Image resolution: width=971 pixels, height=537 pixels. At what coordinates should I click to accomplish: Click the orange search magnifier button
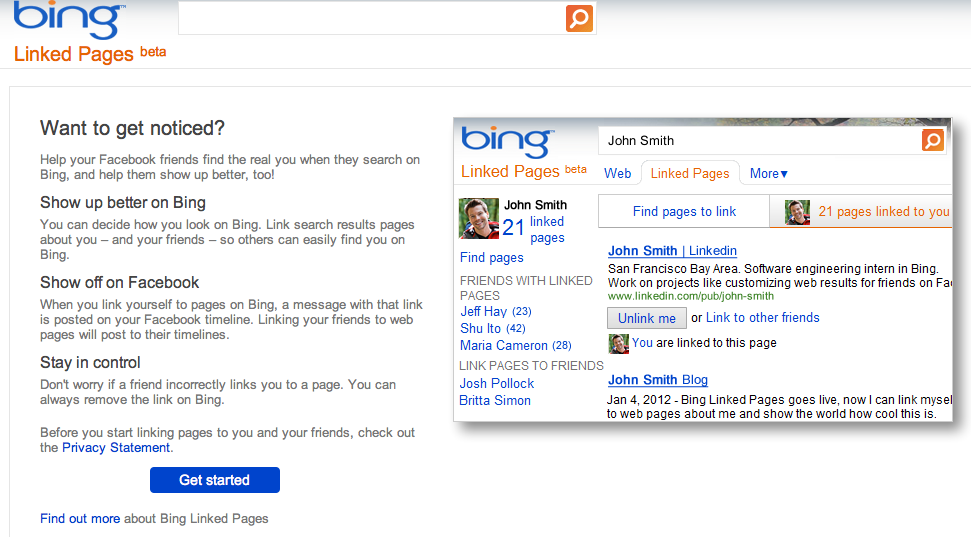coord(579,18)
